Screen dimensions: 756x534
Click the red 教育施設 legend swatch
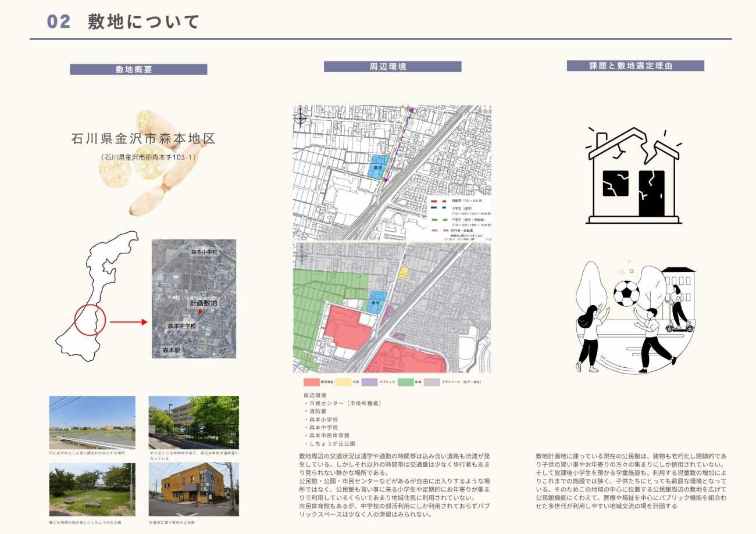[x=312, y=382]
